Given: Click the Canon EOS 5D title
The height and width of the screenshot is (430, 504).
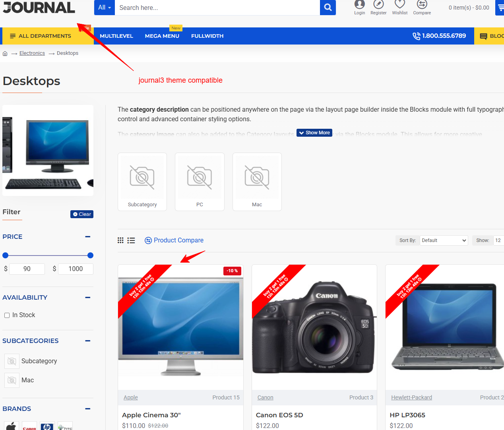Looking at the screenshot, I should (279, 415).
